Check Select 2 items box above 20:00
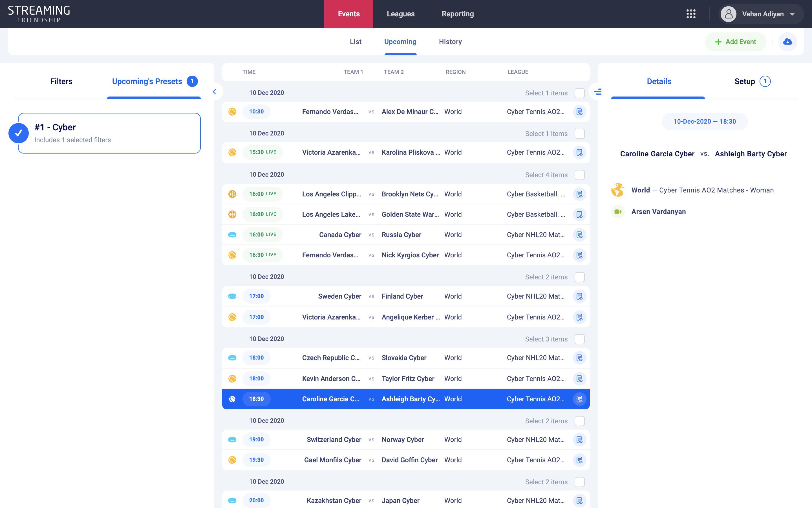The image size is (812, 508). coord(579,482)
